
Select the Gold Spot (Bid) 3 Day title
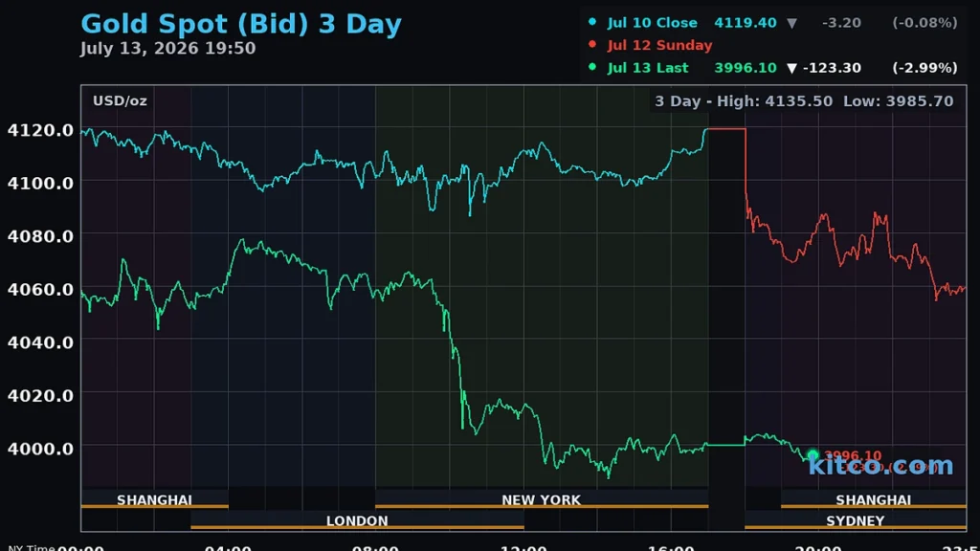(x=241, y=24)
